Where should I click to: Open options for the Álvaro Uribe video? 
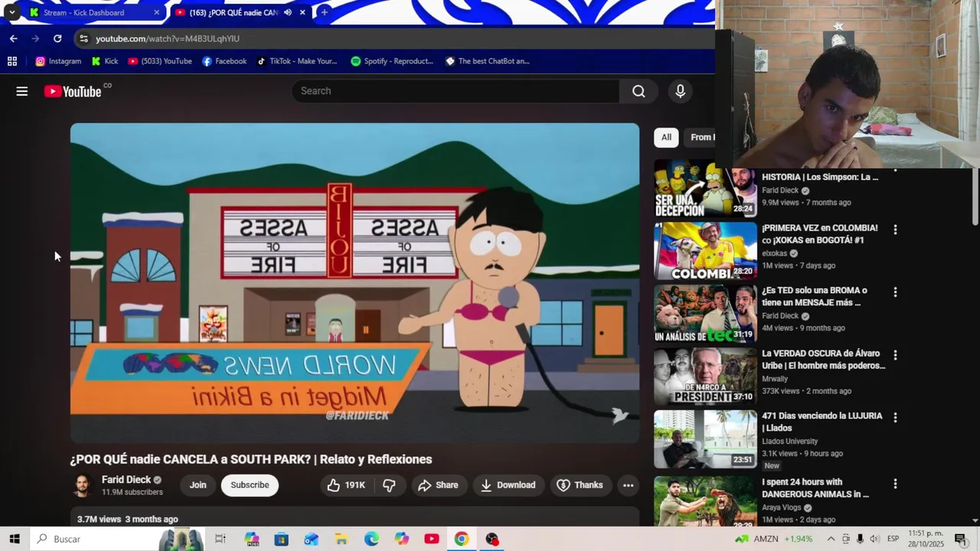click(x=895, y=355)
